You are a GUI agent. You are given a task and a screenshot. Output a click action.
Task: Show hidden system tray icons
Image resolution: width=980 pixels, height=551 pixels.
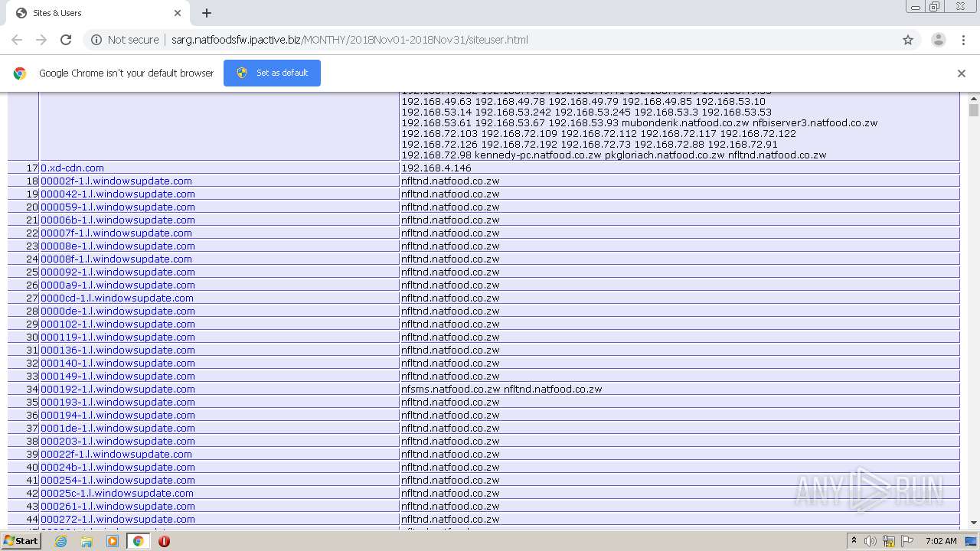coord(854,541)
